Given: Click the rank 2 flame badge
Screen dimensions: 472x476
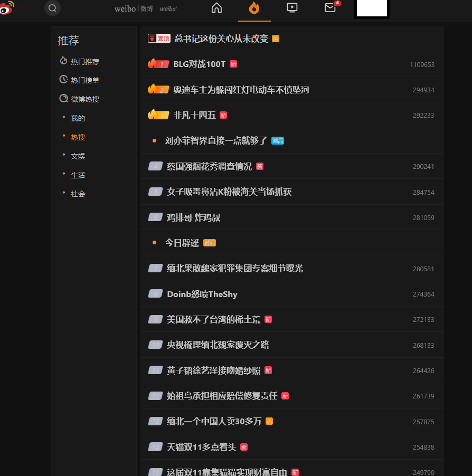Looking at the screenshot, I should pyautogui.click(x=158, y=89).
